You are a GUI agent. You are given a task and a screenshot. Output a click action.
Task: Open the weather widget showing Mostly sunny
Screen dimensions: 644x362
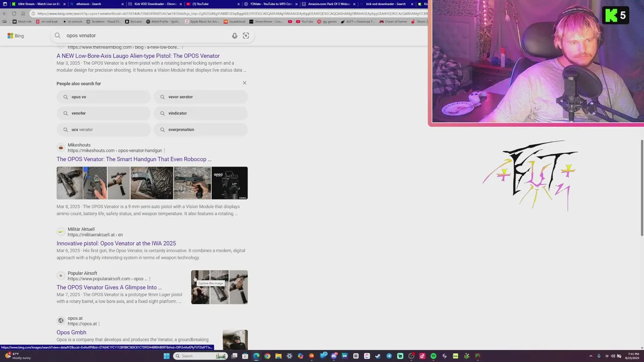(x=18, y=356)
